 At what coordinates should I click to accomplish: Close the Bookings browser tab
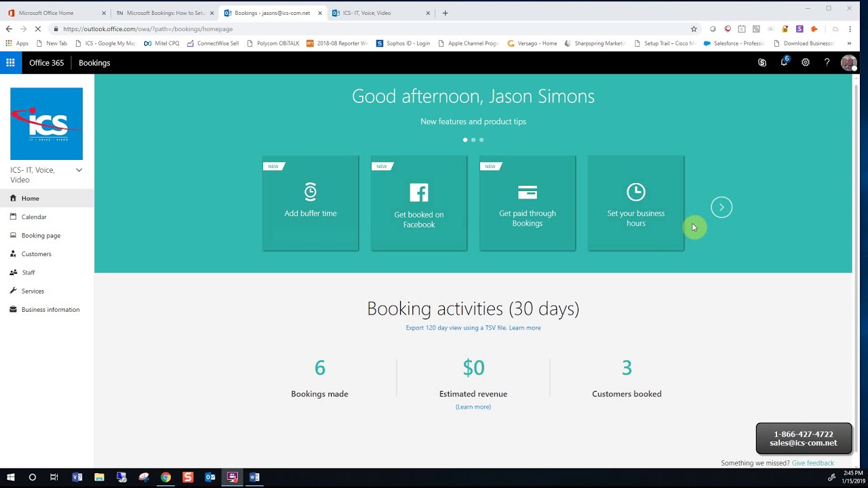point(320,13)
